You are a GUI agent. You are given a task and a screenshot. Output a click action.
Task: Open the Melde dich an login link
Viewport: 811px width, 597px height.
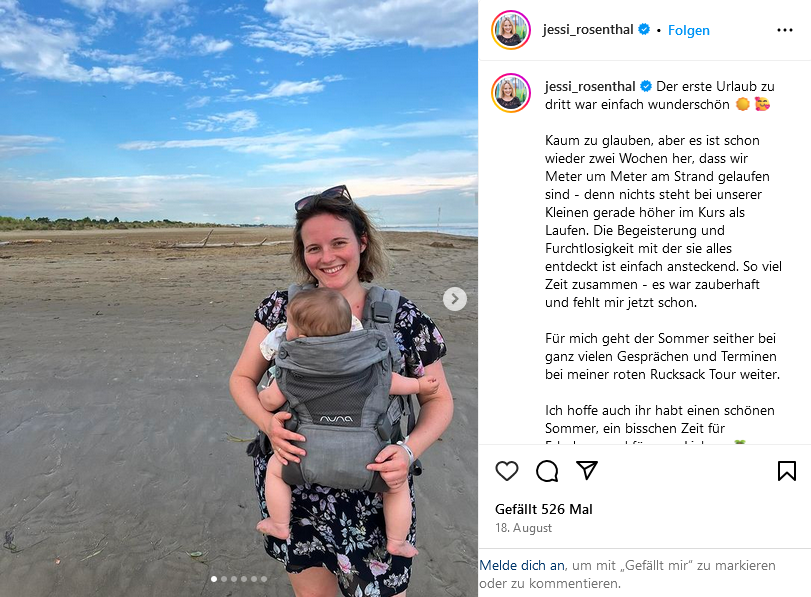522,565
